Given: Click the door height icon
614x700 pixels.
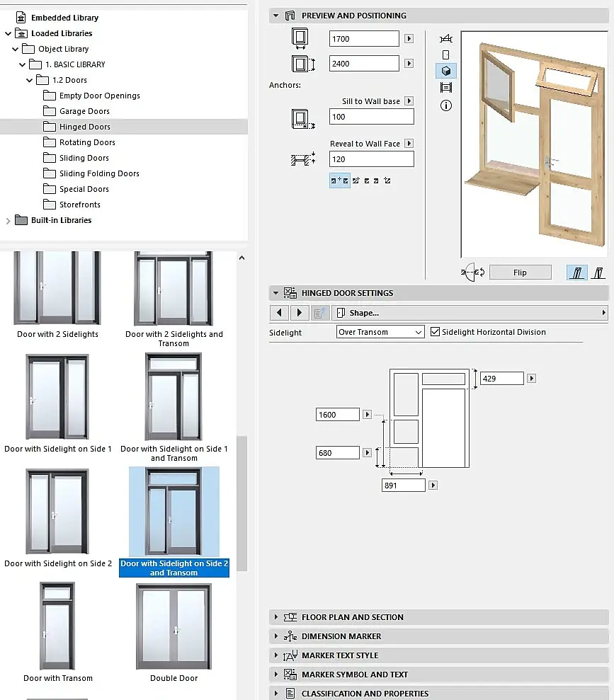Looking at the screenshot, I should coord(303,64).
